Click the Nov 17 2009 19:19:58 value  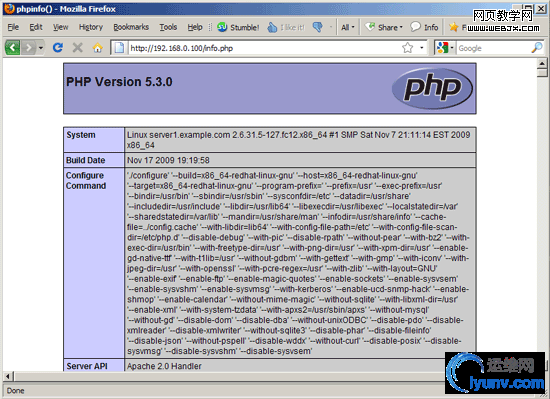[x=168, y=160]
